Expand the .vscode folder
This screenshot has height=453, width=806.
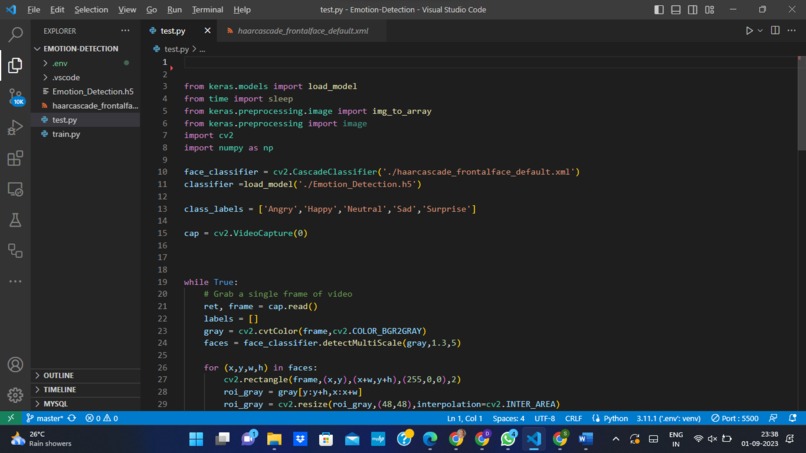[x=66, y=78]
